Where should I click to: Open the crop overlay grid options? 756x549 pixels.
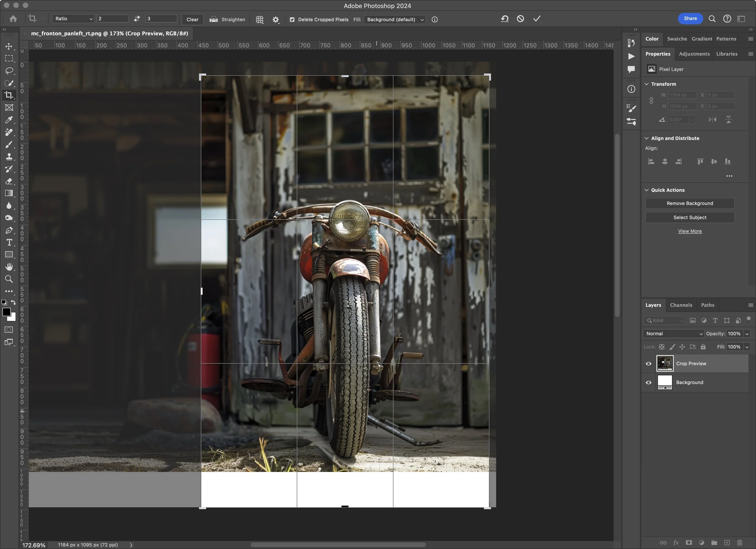[x=259, y=20]
